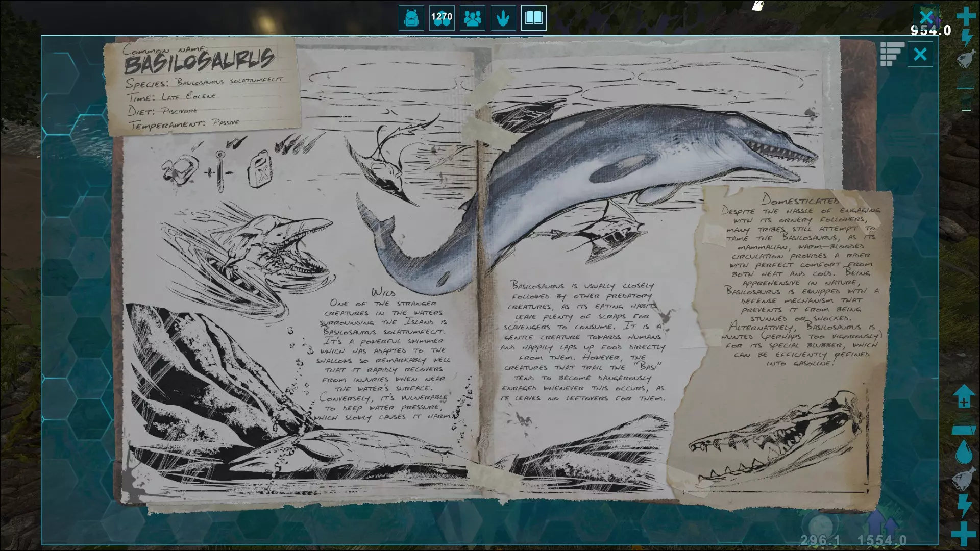Dismiss the top buff icon with the X

(926, 17)
